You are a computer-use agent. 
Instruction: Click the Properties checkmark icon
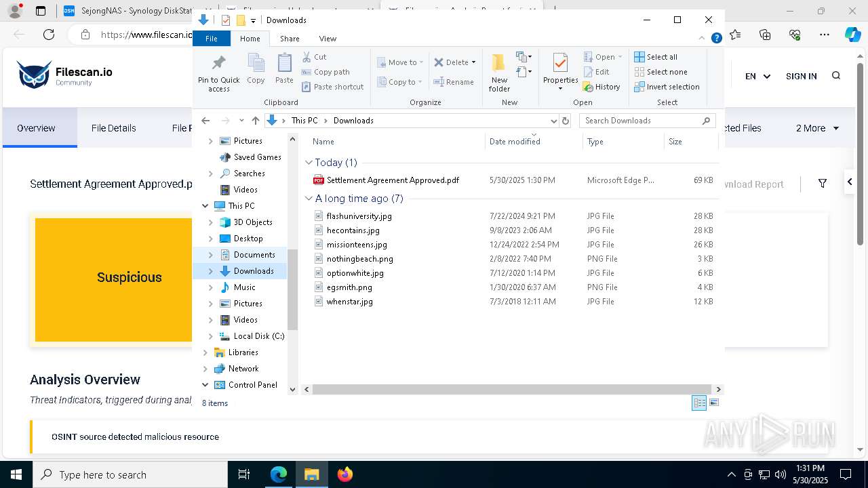(560, 64)
